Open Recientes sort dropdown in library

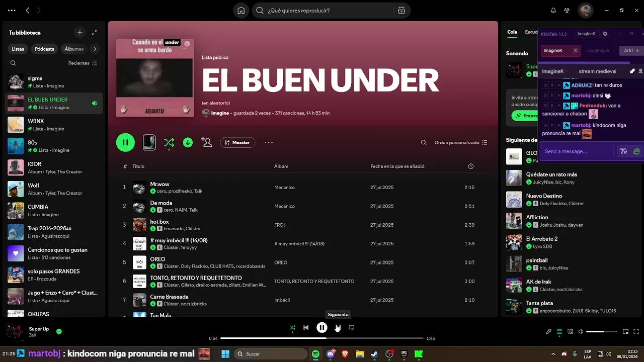coord(83,63)
